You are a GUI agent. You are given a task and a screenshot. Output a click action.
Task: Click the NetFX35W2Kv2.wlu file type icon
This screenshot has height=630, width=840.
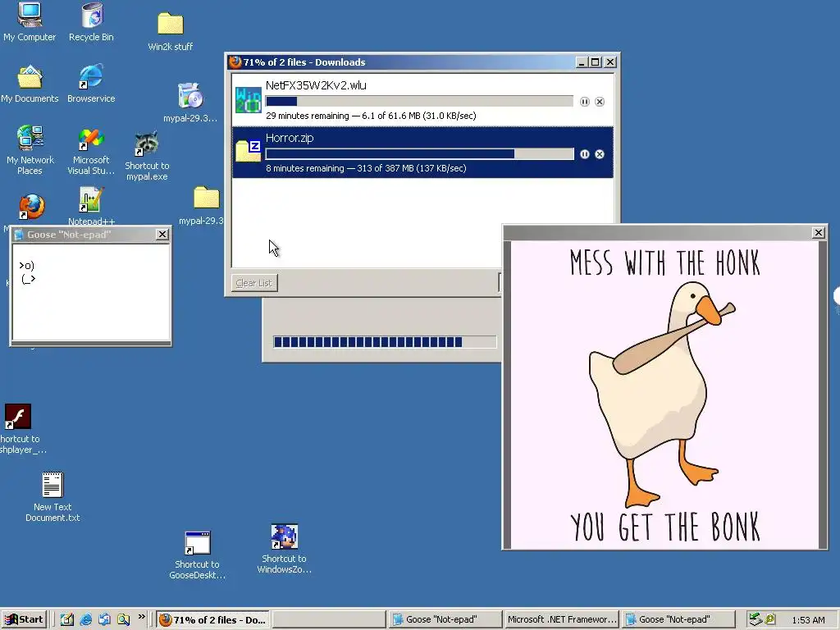click(249, 99)
